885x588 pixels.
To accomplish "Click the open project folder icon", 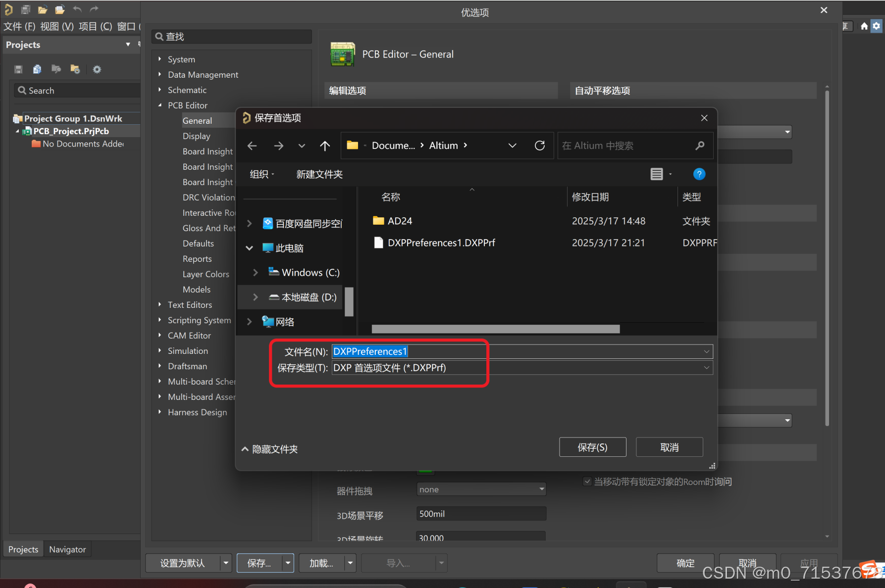I will point(60,9).
